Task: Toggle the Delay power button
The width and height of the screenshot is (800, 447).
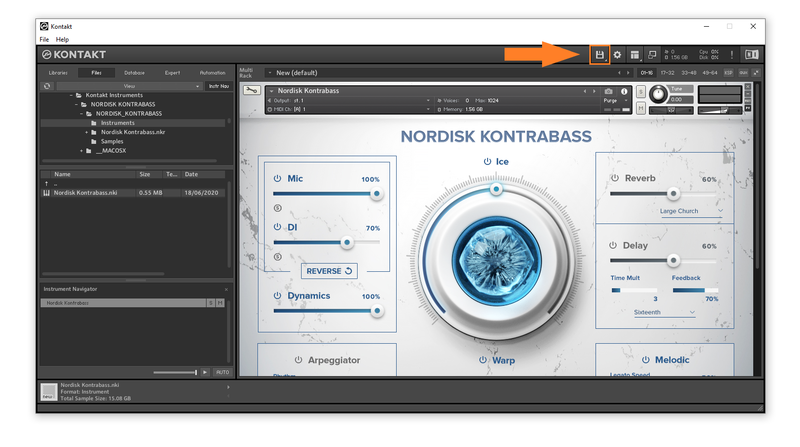Action: click(613, 245)
